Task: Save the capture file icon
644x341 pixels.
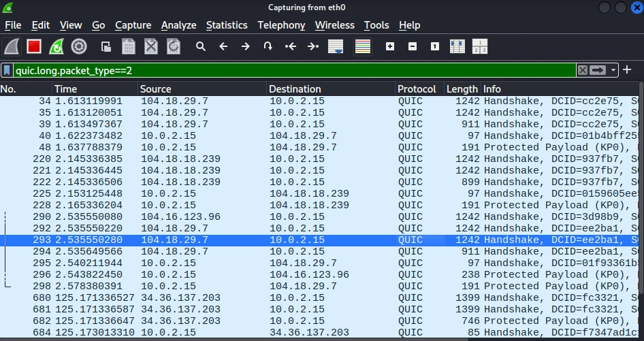Action: click(129, 46)
